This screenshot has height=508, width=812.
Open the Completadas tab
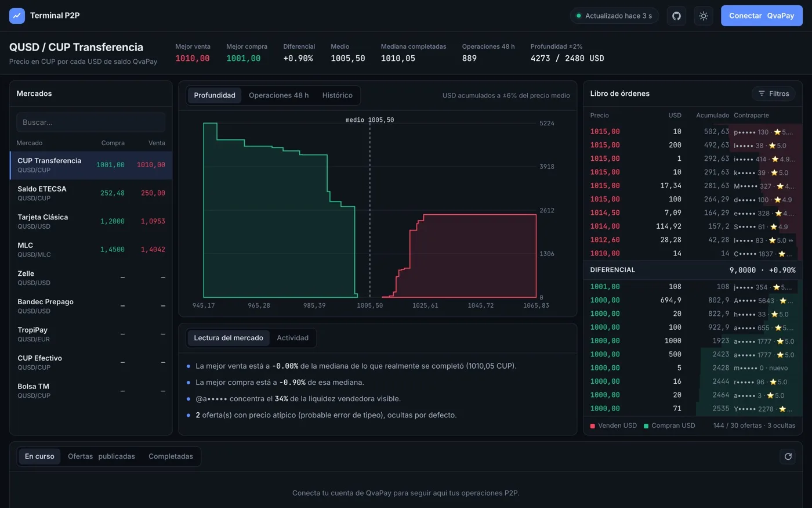(171, 456)
